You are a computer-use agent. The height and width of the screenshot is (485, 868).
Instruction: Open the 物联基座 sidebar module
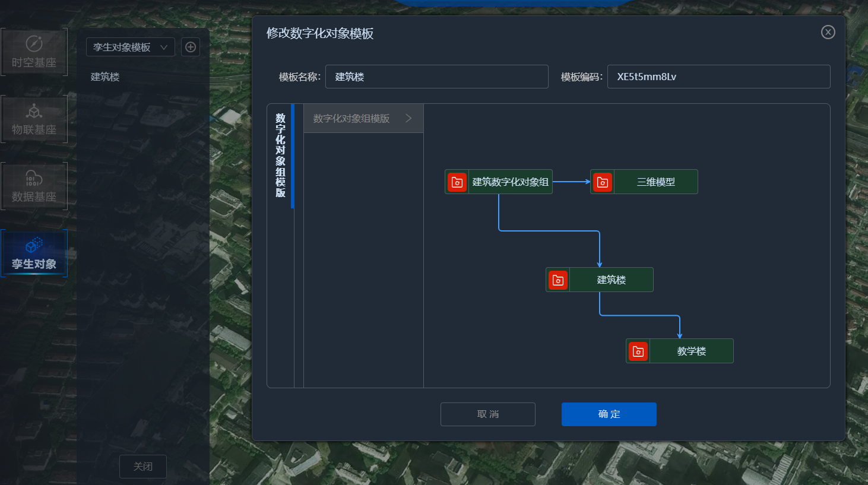[x=34, y=119]
